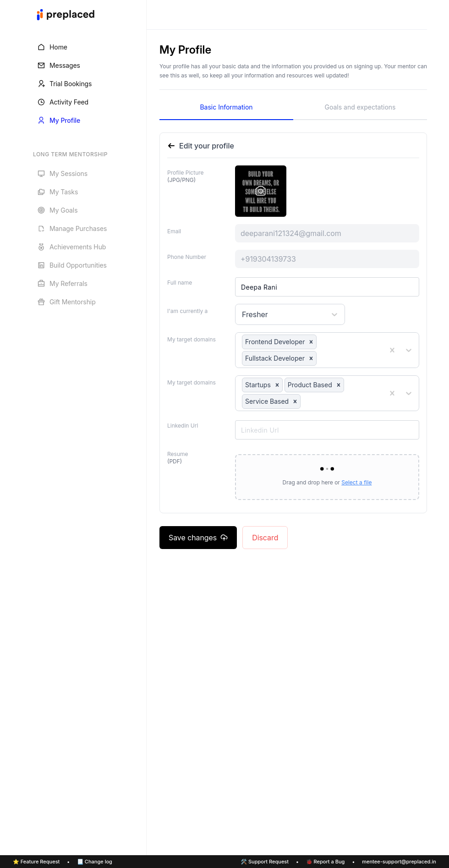Image resolution: width=449 pixels, height=868 pixels.
Task: Click the Save changes button
Action: (198, 538)
